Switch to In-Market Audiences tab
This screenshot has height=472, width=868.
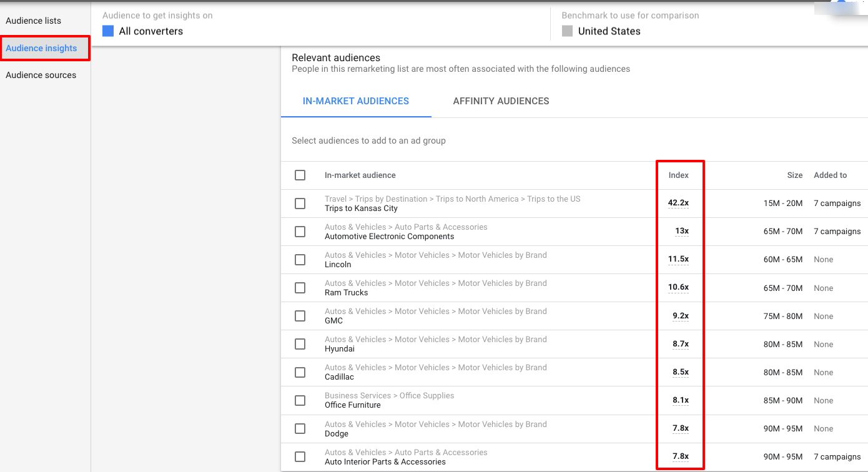click(x=356, y=101)
